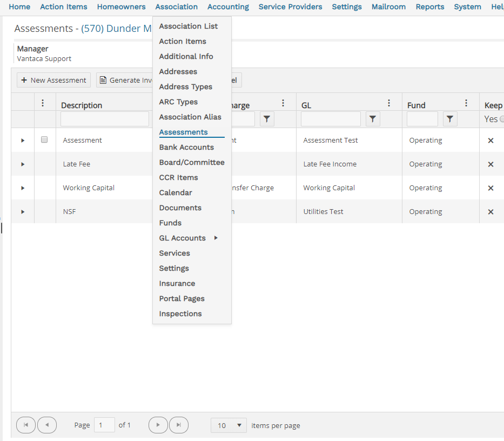Click the Fund column filter funnel icon
504x441 pixels.
[450, 119]
